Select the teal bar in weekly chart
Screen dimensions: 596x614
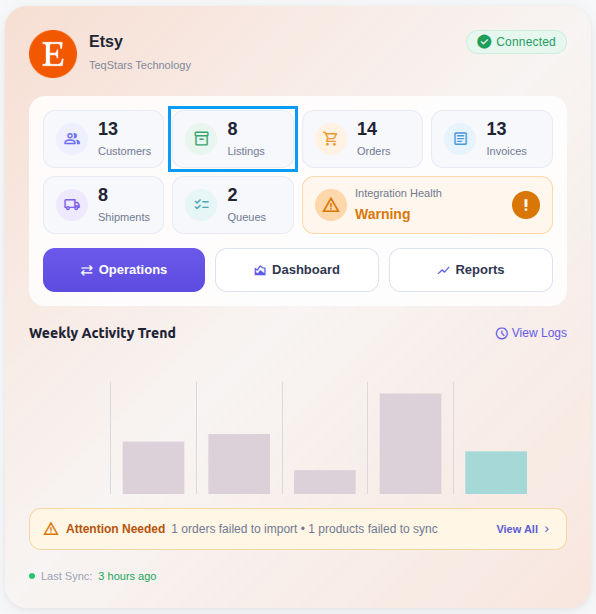496,472
